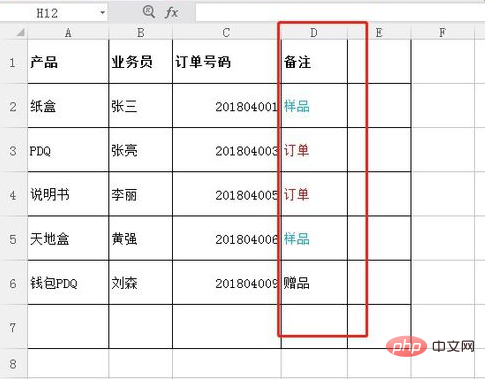Select 订单 in the 李丽 row
This screenshot has height=379, width=485.
point(314,195)
